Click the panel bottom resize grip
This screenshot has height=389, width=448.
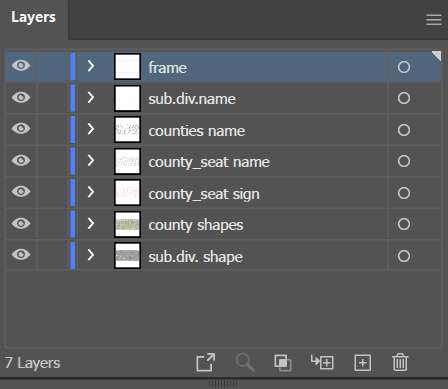pyautogui.click(x=223, y=384)
